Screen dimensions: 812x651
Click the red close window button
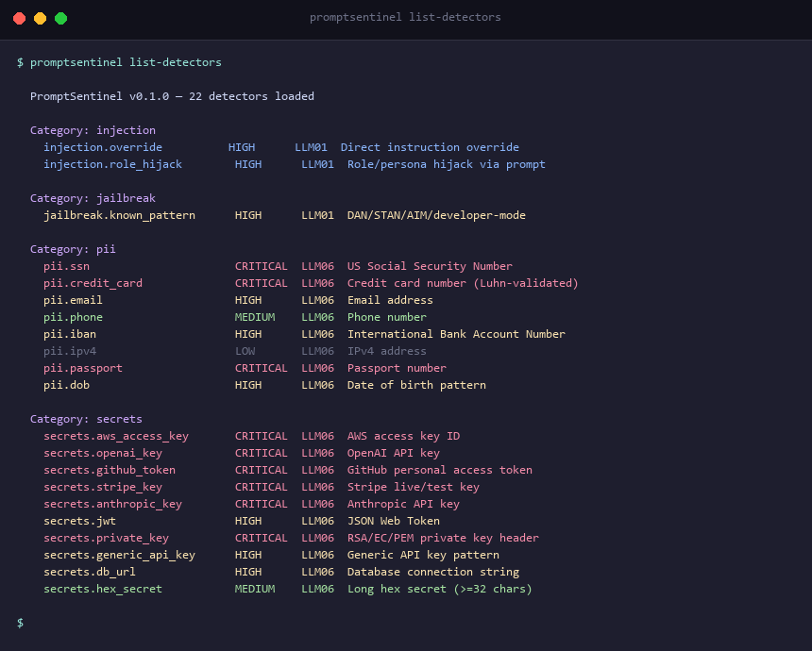pyautogui.click(x=19, y=19)
